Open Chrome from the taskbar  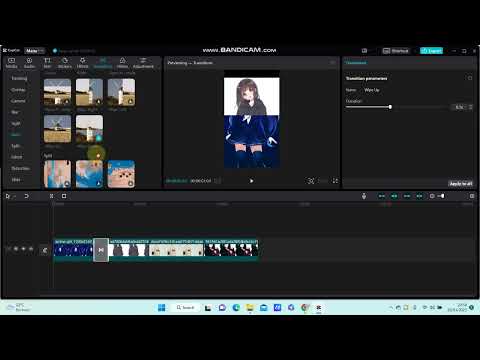click(x=305, y=307)
